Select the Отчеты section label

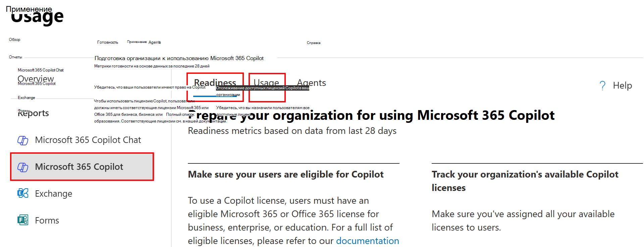tap(15, 57)
